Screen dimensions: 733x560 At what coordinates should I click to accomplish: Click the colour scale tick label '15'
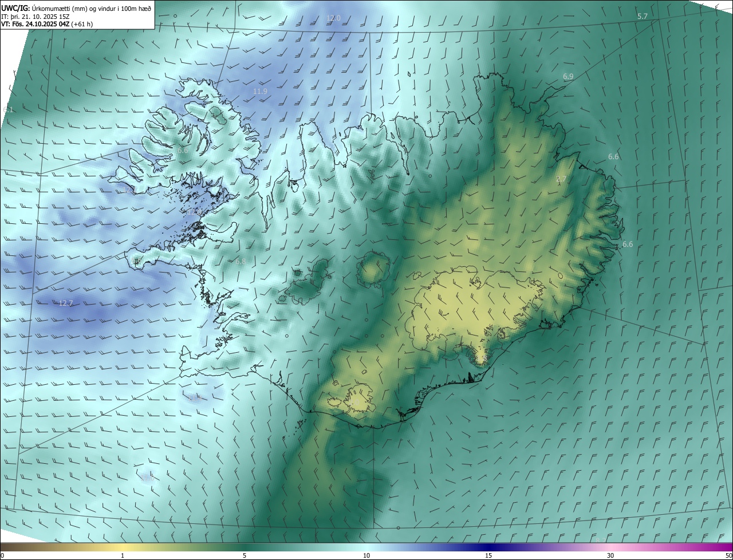(488, 555)
